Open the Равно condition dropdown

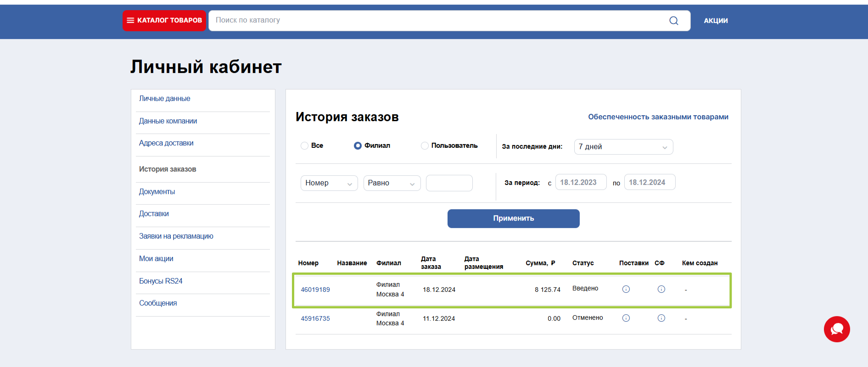click(x=392, y=183)
